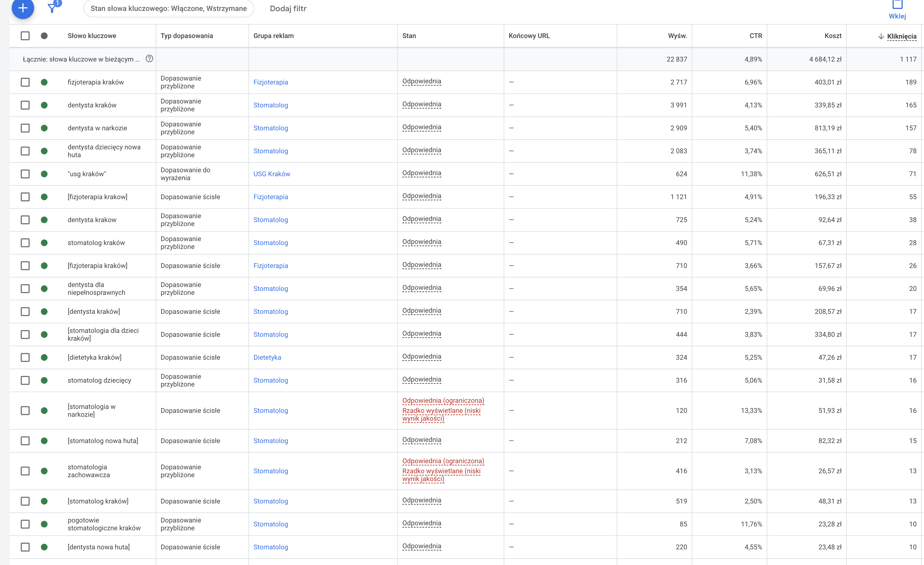Click help icon beside Łącznie summary row
Viewport: 924px width, 565px height.
149,58
